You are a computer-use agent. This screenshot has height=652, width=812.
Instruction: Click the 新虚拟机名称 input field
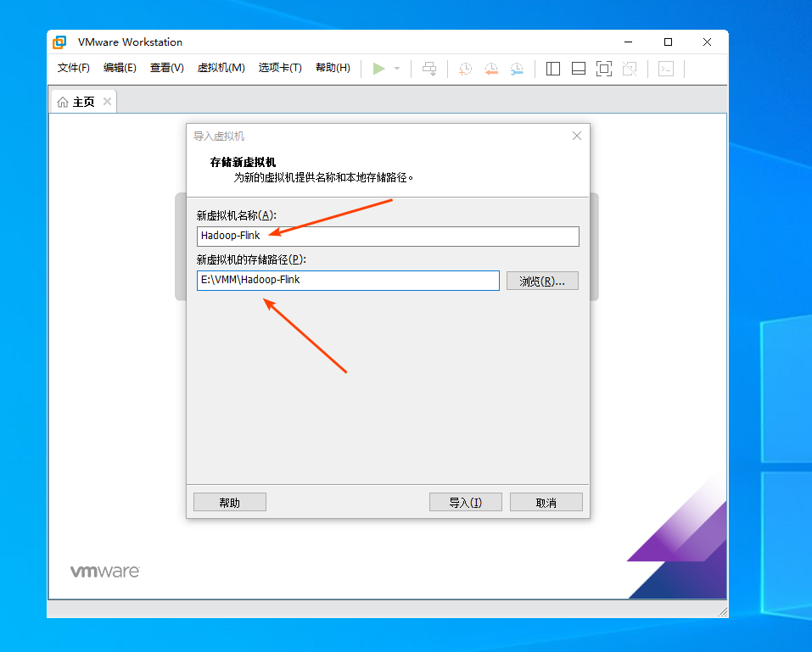(388, 236)
